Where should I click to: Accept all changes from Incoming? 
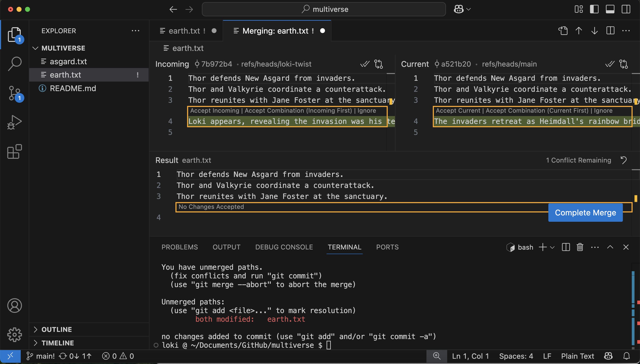(x=365, y=64)
